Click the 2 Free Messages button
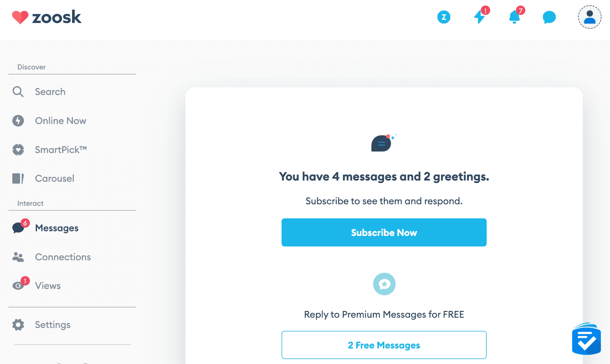 384,345
